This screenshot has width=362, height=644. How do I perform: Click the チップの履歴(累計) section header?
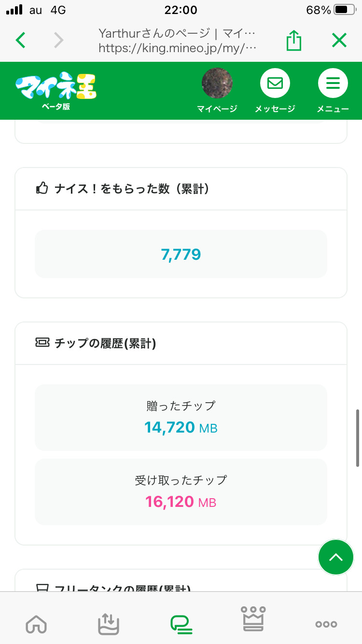click(105, 343)
